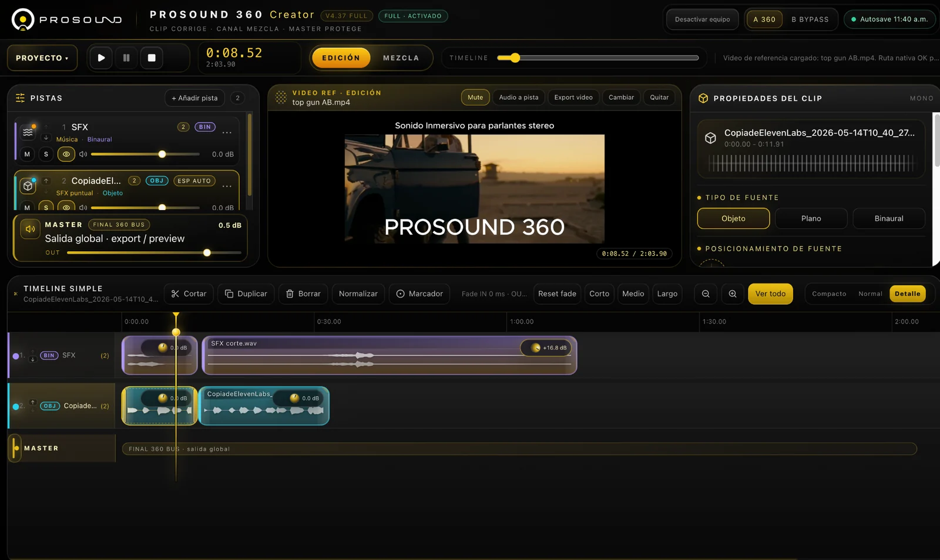
Task: Zoom in the timeline with the magnifier plus
Action: 733,294
